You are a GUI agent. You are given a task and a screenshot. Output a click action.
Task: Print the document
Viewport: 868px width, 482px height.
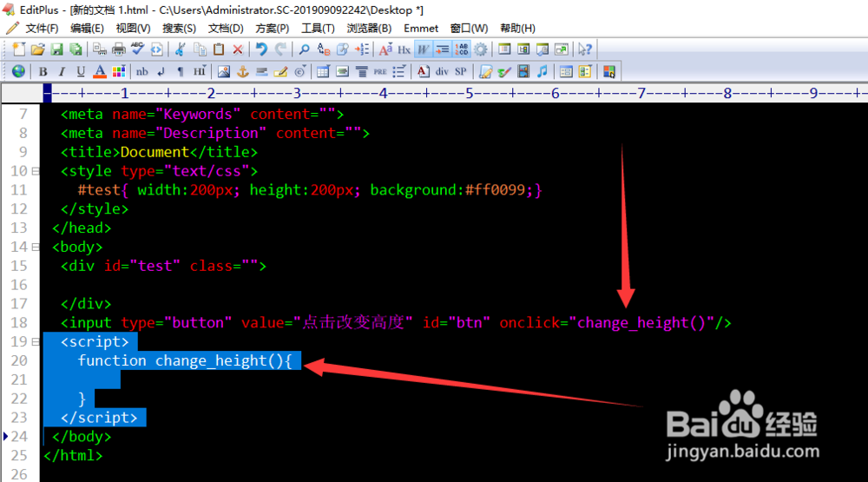[x=118, y=50]
